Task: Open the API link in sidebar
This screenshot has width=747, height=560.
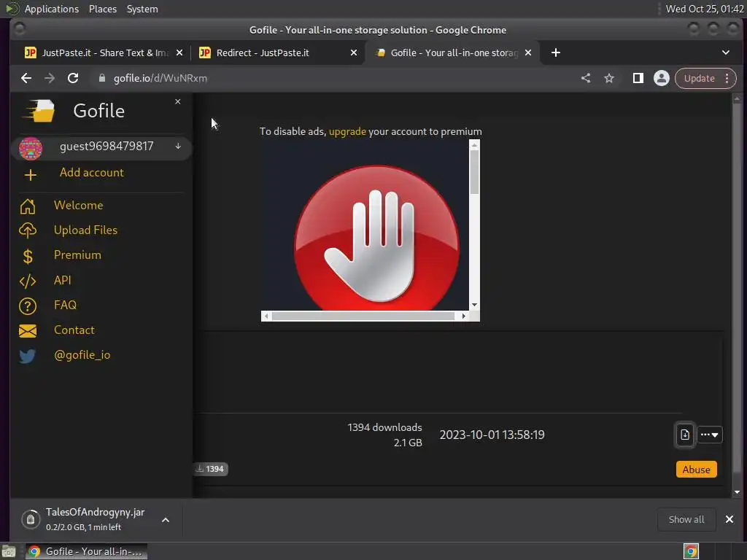Action: point(63,280)
